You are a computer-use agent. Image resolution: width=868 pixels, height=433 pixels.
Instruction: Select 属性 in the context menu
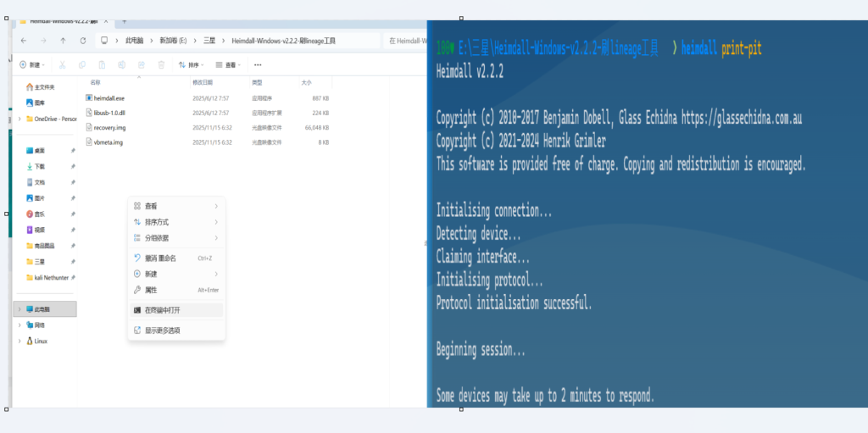[x=176, y=290]
